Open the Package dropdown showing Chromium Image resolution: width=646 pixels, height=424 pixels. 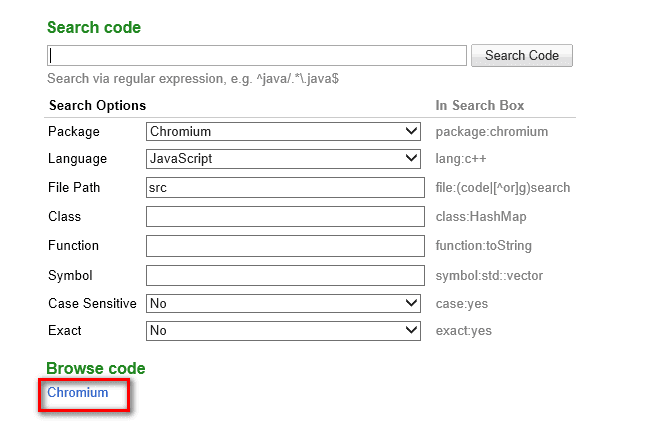click(x=285, y=131)
